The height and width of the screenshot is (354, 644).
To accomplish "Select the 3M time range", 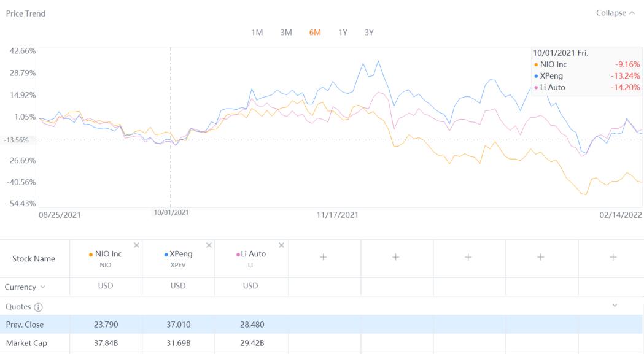I will (x=286, y=33).
